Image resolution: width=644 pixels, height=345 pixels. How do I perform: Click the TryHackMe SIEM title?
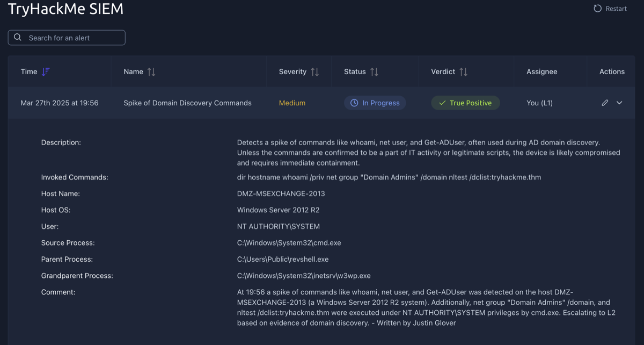click(x=65, y=9)
